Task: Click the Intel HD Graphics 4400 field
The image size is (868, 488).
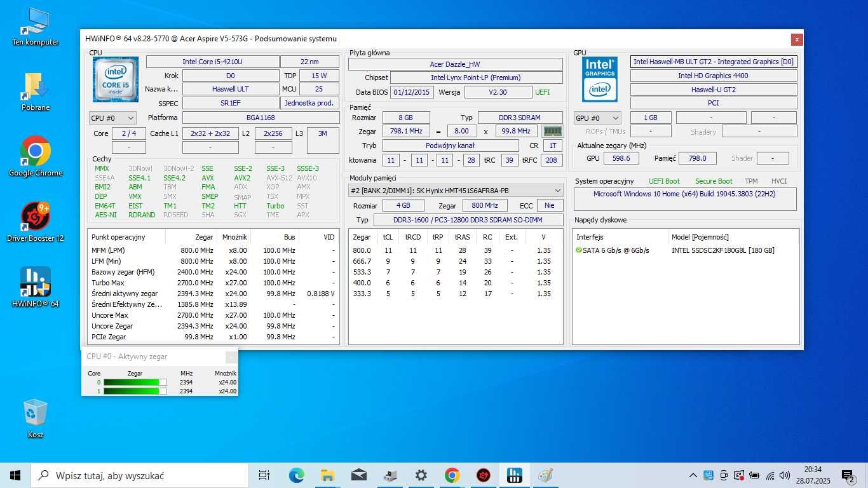Action: [x=714, y=76]
